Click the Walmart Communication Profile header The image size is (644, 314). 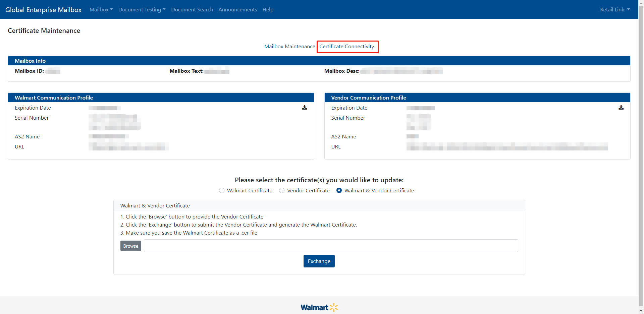click(x=161, y=98)
